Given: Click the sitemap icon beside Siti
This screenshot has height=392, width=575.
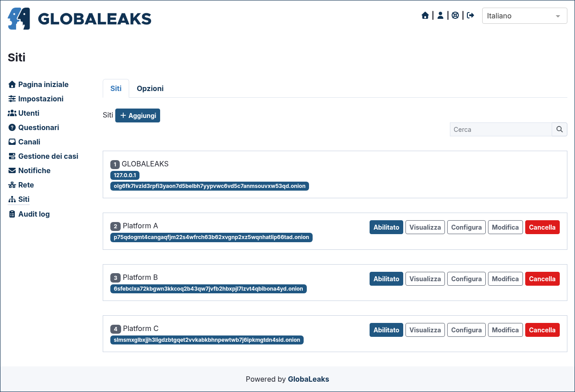Looking at the screenshot, I should 12,200.
